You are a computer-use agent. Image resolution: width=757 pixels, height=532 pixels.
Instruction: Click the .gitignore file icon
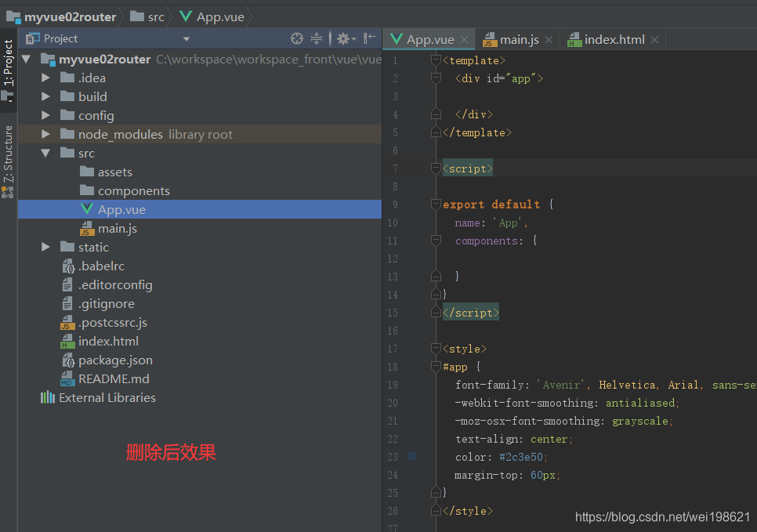pyautogui.click(x=67, y=304)
